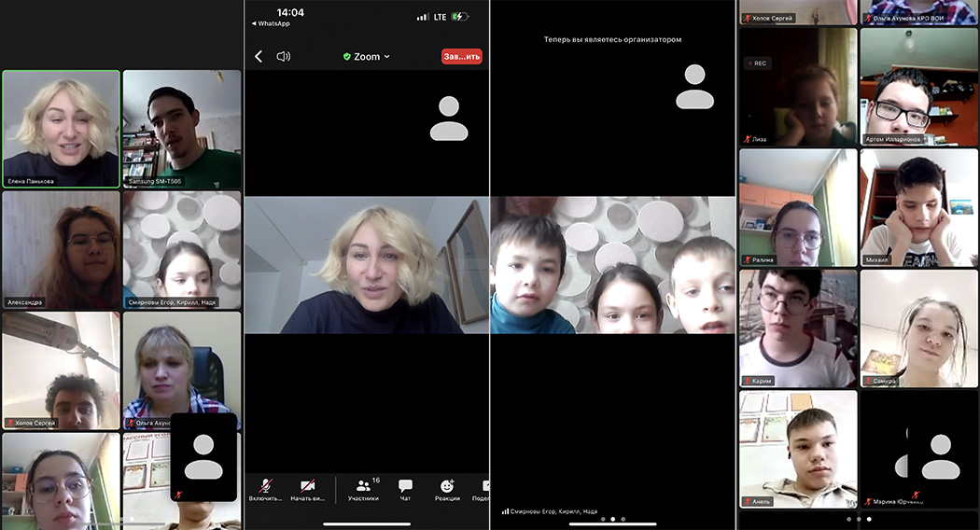
Task: Tap the self-view avatar placeholder in the third screen
Action: click(x=695, y=87)
